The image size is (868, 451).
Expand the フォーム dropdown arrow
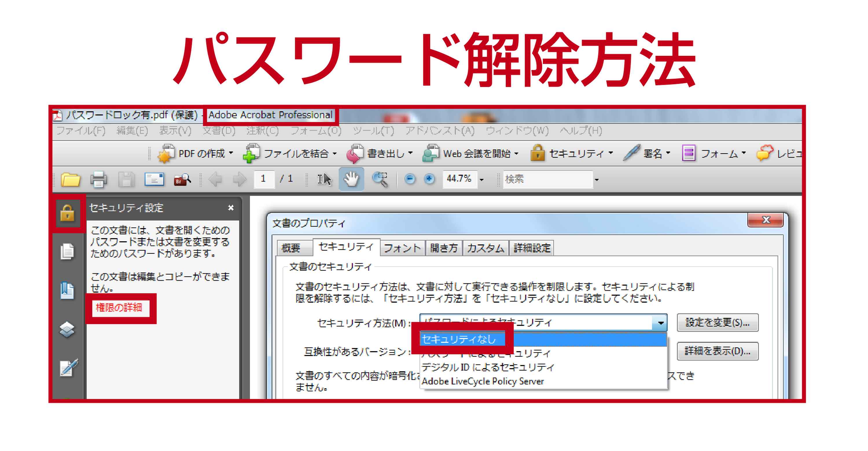click(x=744, y=153)
